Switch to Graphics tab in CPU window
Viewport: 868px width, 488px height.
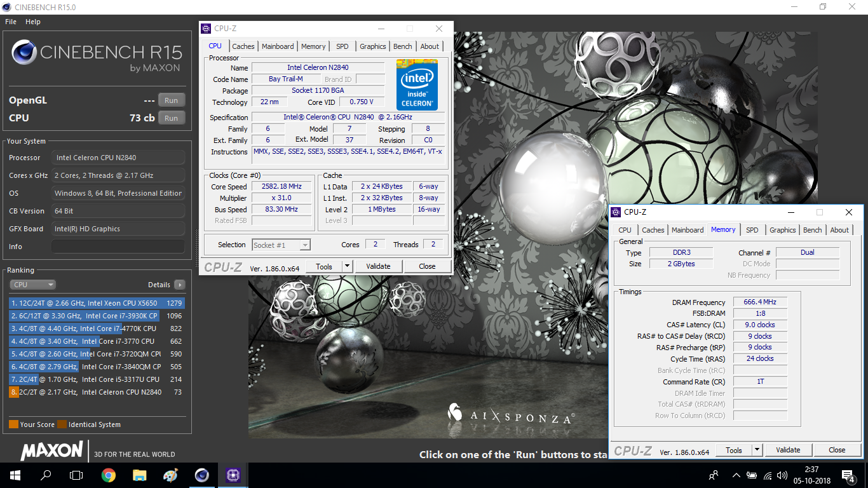(x=373, y=46)
